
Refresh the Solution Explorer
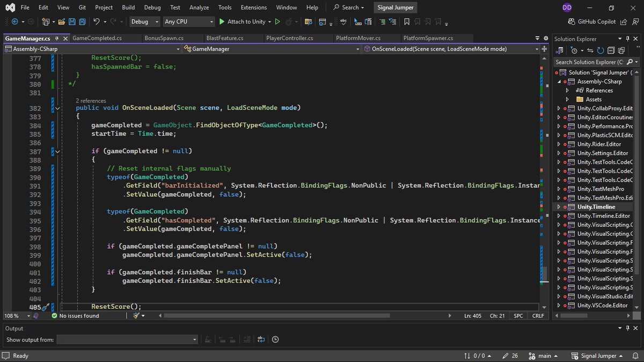point(600,50)
